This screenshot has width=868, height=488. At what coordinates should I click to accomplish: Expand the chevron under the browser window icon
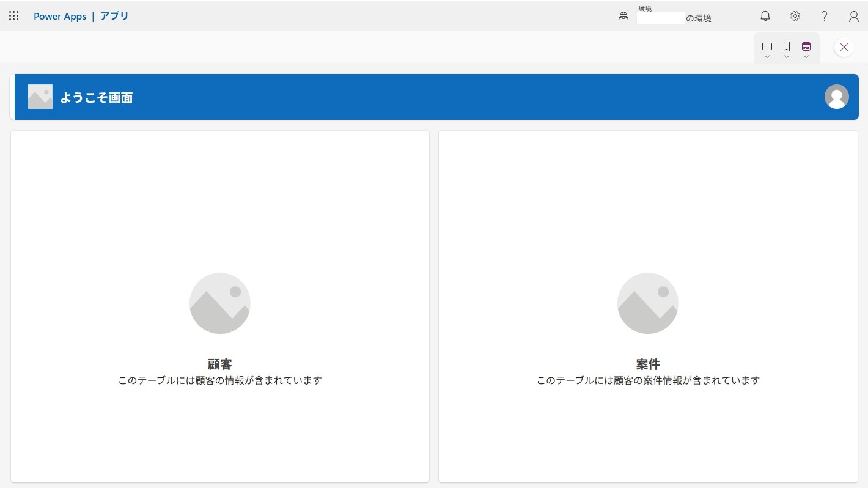tap(806, 57)
